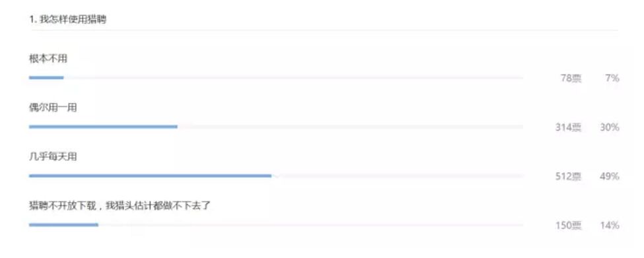Click the blue bar for 偶尔用一用
This screenshot has width=644, height=258.
coord(103,127)
